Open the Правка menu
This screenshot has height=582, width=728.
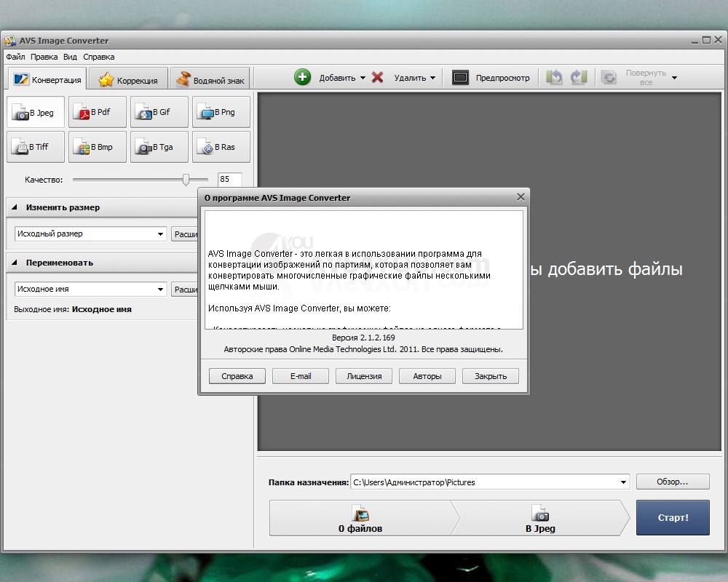pos(44,57)
